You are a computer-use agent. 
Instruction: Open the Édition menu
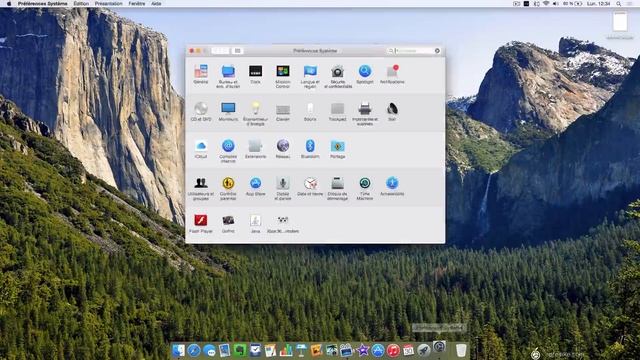click(81, 4)
